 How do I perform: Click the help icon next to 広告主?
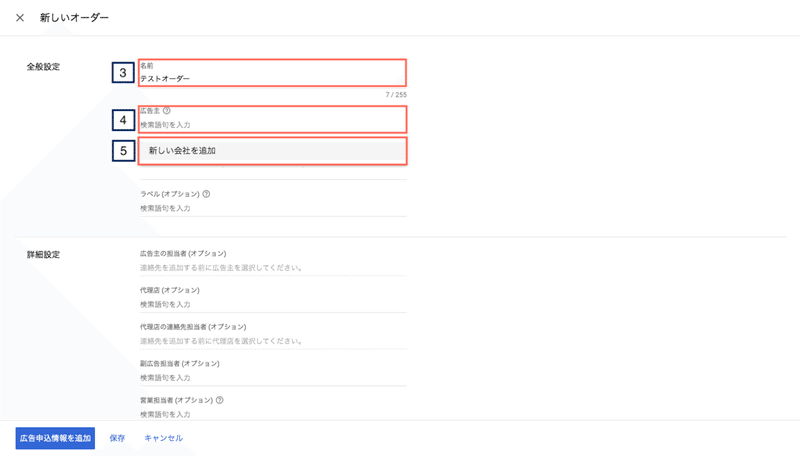[x=167, y=111]
